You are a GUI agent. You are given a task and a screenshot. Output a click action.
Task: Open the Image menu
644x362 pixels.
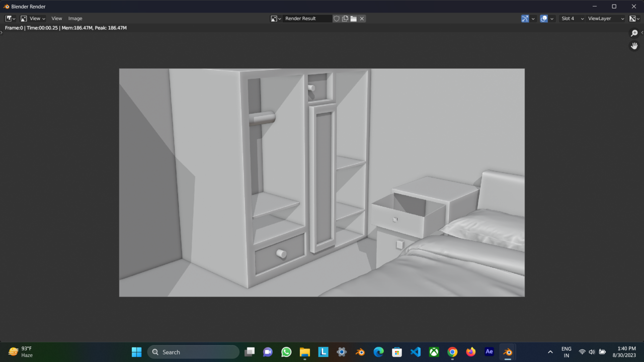pyautogui.click(x=75, y=18)
